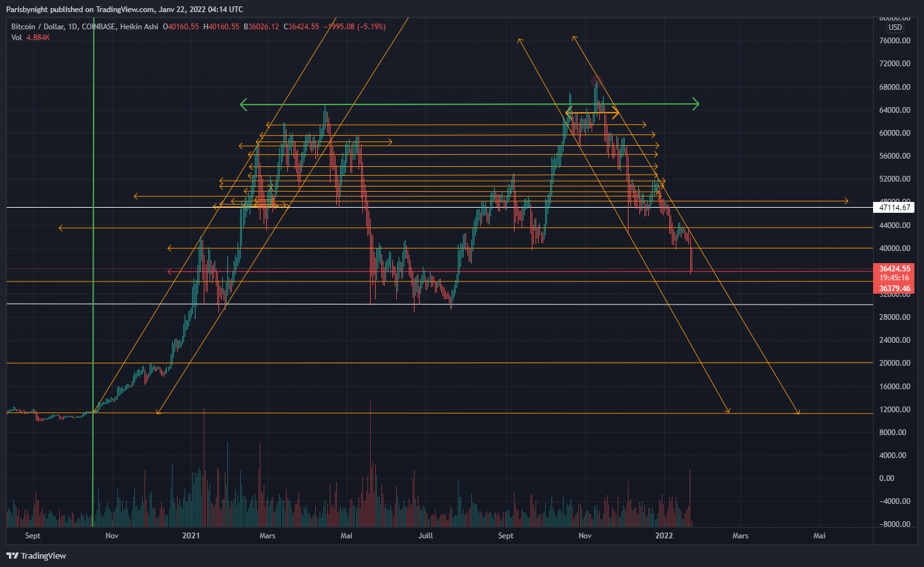The height and width of the screenshot is (567, 924).
Task: Click the −4000.00 price axis label
Action: click(894, 501)
